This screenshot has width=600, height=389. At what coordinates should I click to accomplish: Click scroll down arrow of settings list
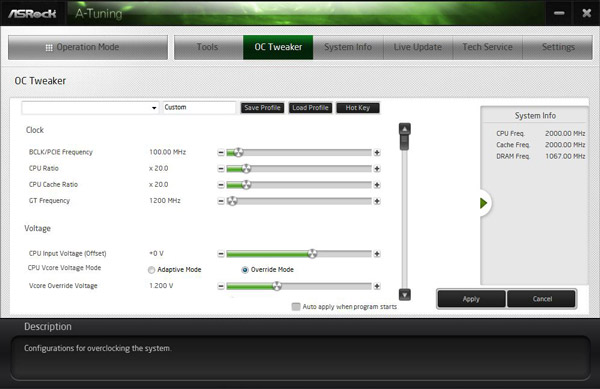pos(404,295)
